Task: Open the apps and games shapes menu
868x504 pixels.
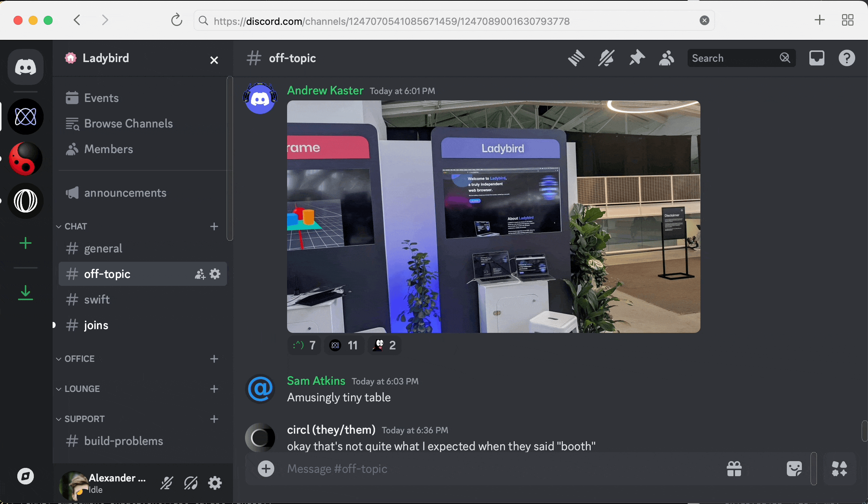Action: (839, 469)
